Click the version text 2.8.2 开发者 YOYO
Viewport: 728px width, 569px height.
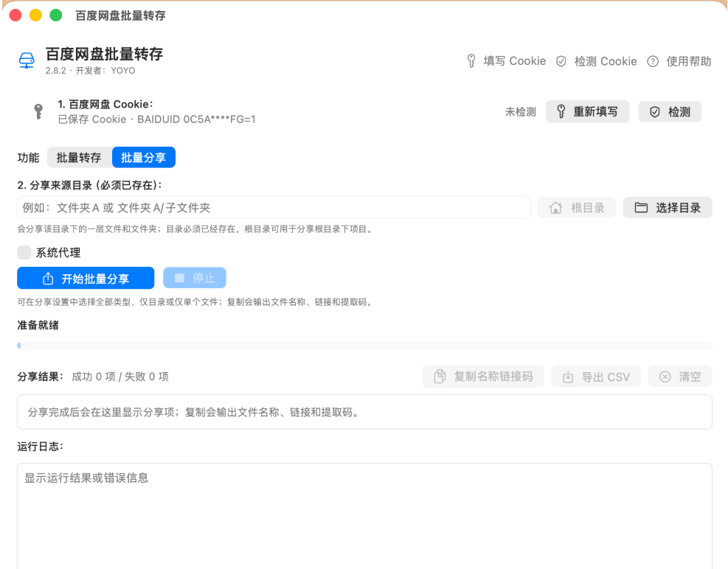pyautogui.click(x=91, y=71)
